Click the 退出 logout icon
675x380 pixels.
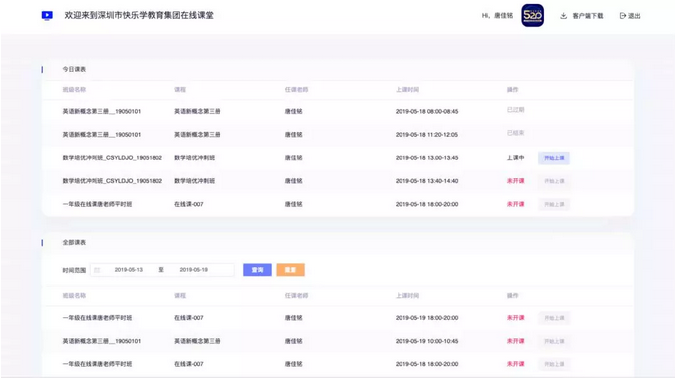[622, 16]
